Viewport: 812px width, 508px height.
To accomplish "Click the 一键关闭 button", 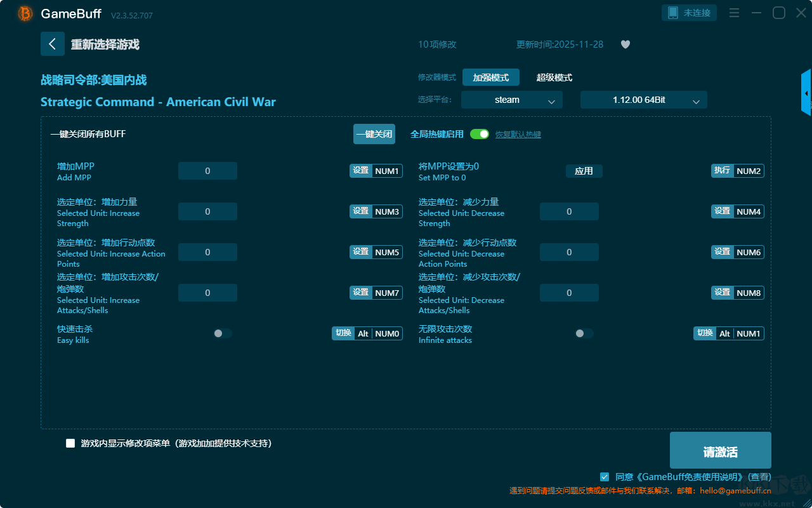I will [374, 134].
